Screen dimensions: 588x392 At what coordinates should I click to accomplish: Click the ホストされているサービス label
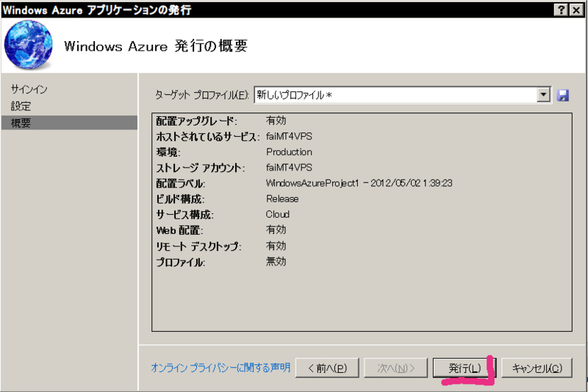(208, 137)
